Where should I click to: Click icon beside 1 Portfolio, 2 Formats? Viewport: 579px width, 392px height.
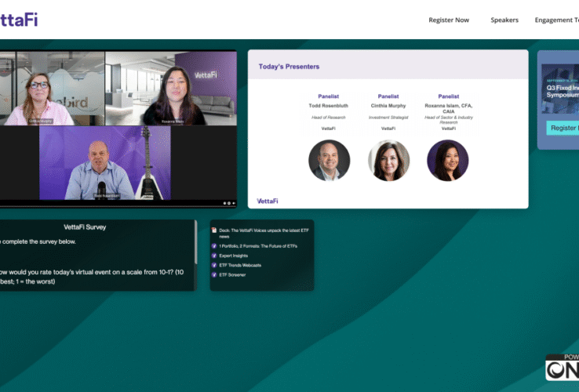214,246
